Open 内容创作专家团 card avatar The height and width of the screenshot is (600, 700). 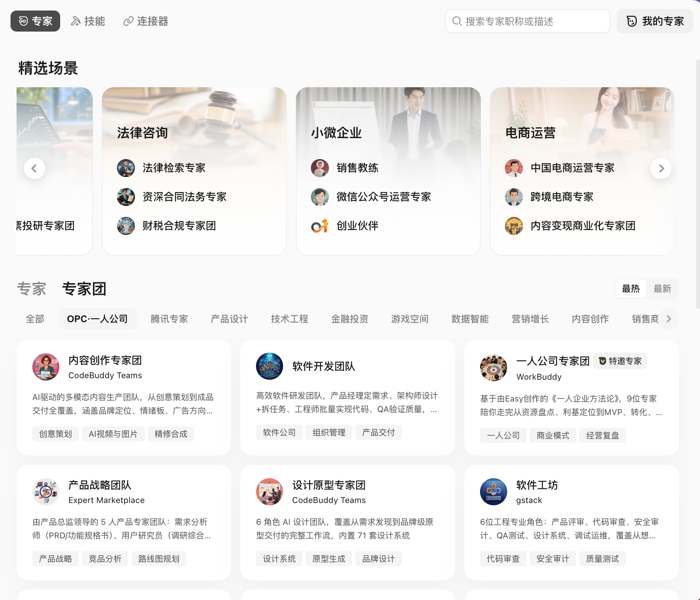pyautogui.click(x=46, y=367)
